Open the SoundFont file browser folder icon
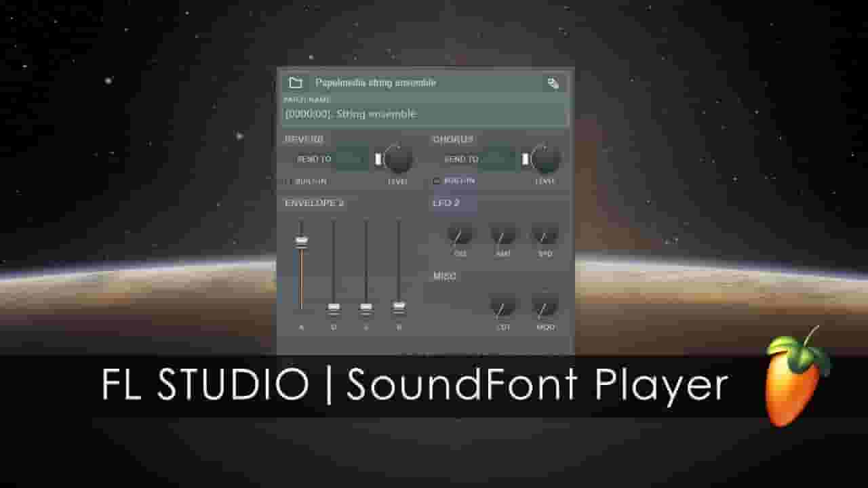This screenshot has width=868, height=488. pyautogui.click(x=295, y=83)
